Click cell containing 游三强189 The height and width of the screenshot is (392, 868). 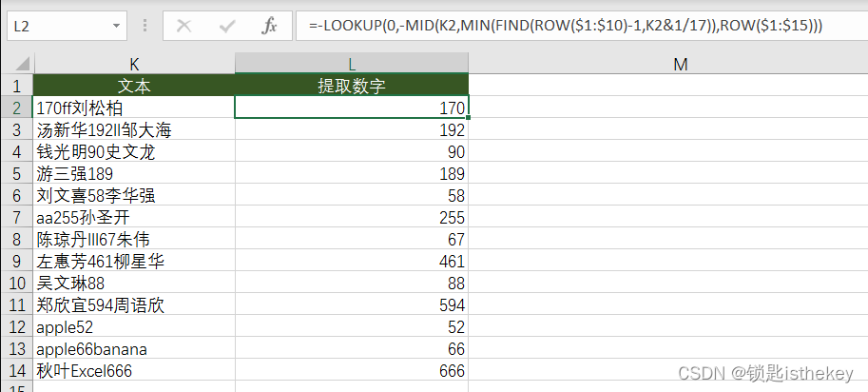[134, 173]
